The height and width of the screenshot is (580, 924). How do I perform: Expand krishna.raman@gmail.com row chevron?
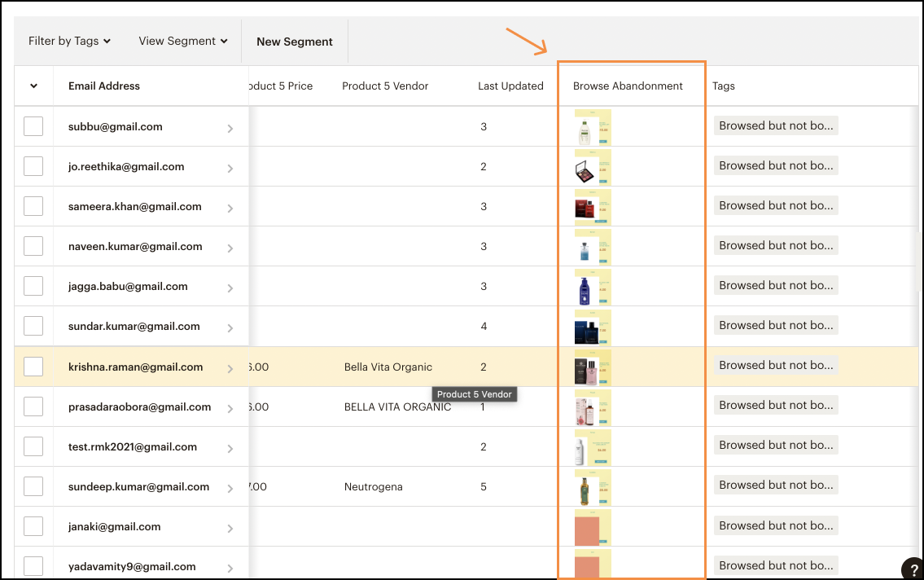pyautogui.click(x=230, y=369)
